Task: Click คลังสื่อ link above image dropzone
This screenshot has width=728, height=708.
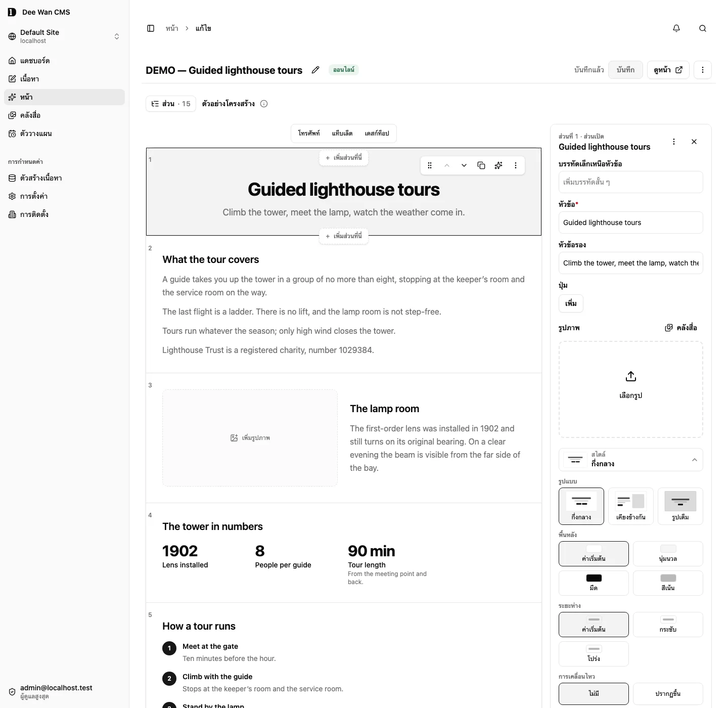Action: tap(680, 328)
